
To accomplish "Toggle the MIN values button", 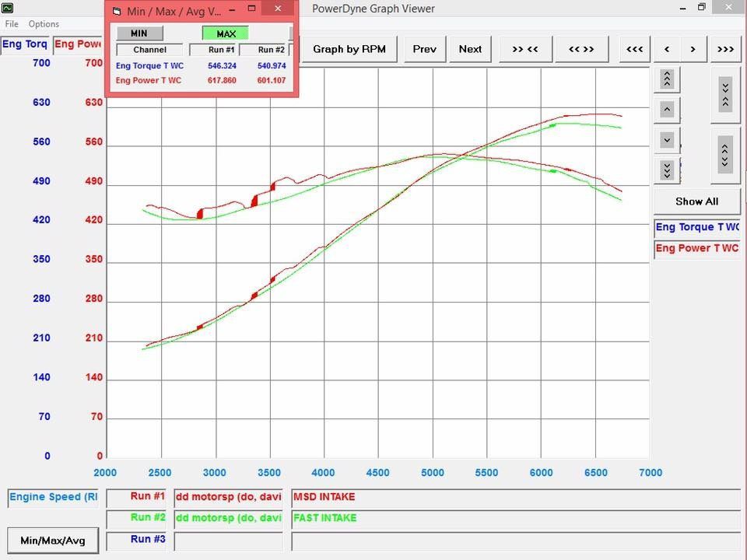I will (x=139, y=33).
